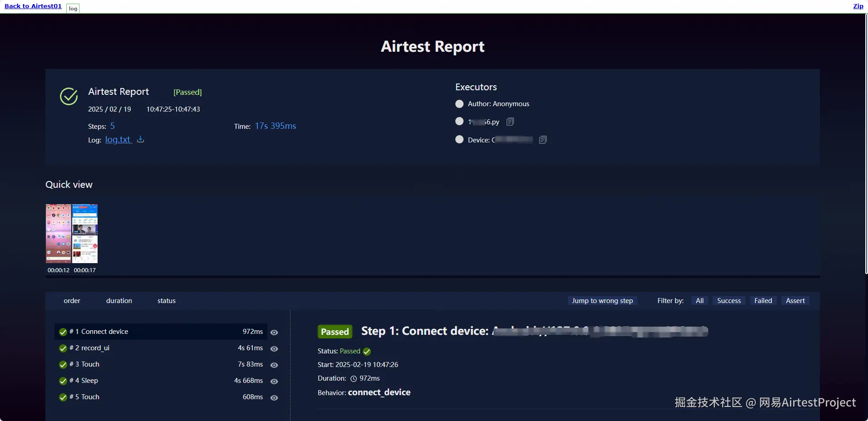Viewport: 868px width, 421px height.
Task: Click the eye icon for Connect device step
Action: tap(274, 332)
